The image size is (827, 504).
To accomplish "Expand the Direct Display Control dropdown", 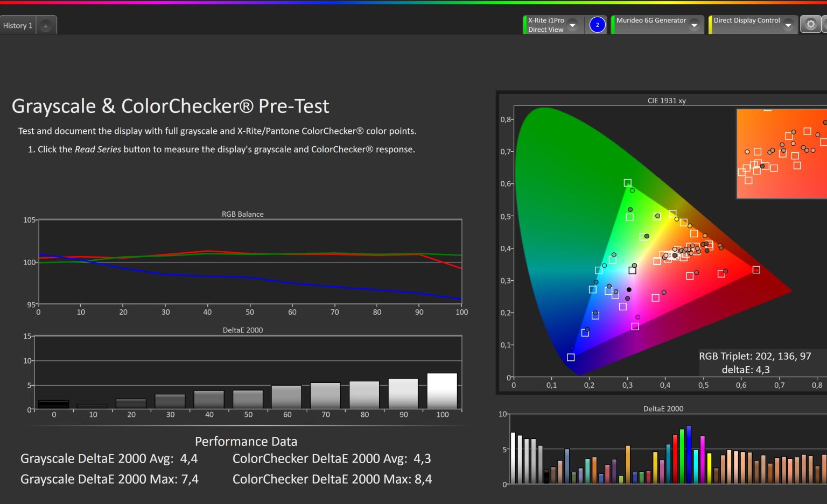I will (788, 25).
